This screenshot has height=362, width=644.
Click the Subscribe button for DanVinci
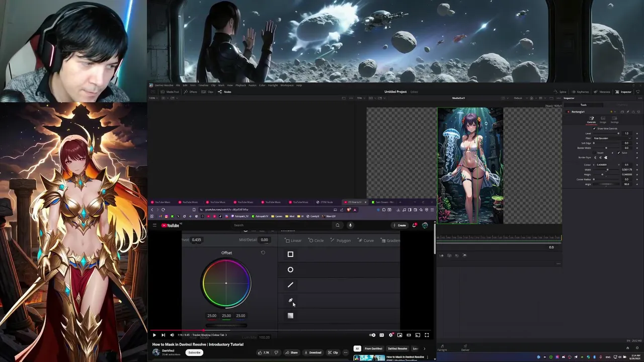coord(194,352)
